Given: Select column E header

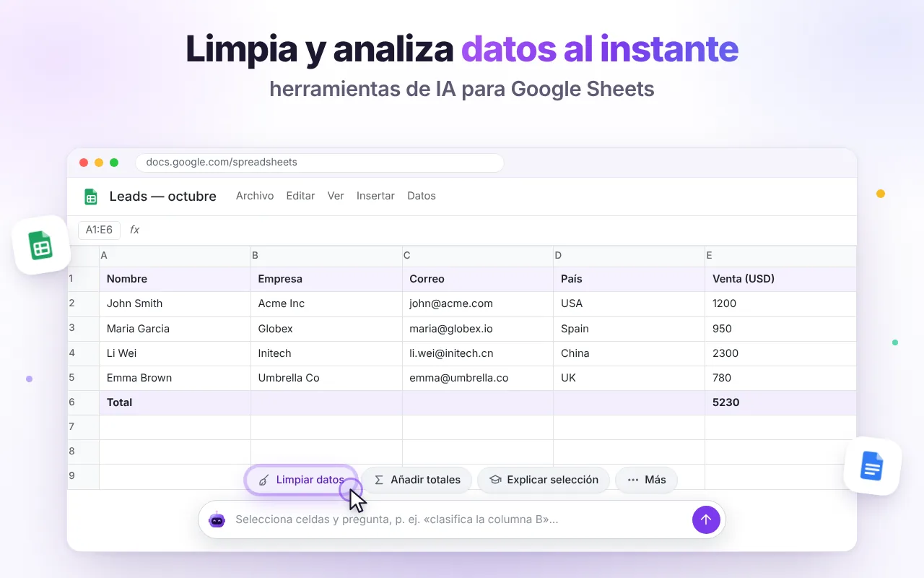Looking at the screenshot, I should (781, 256).
